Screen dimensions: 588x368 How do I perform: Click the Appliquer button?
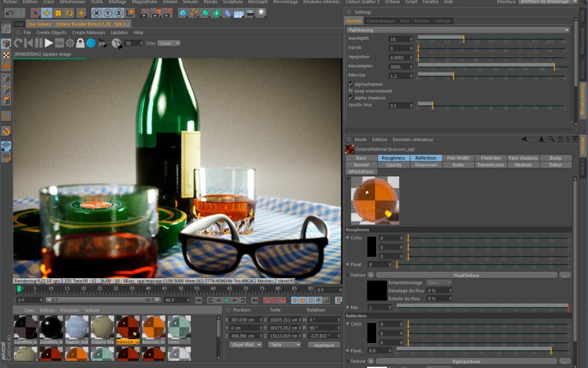click(x=324, y=345)
